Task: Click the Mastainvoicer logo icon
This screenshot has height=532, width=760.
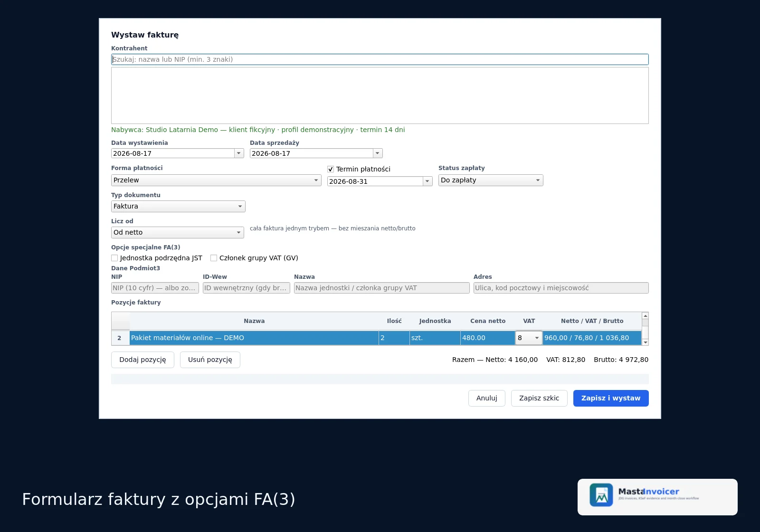Action: pyautogui.click(x=601, y=495)
